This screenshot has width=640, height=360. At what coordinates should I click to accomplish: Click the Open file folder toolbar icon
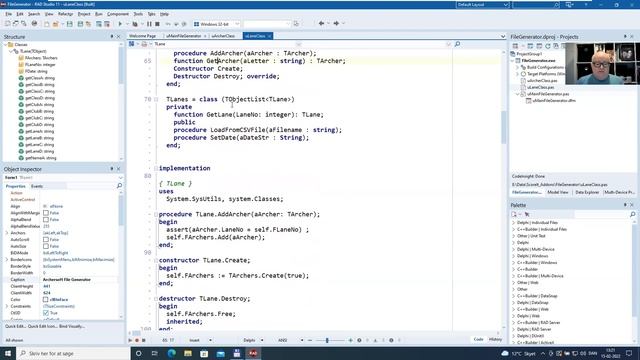[56, 24]
